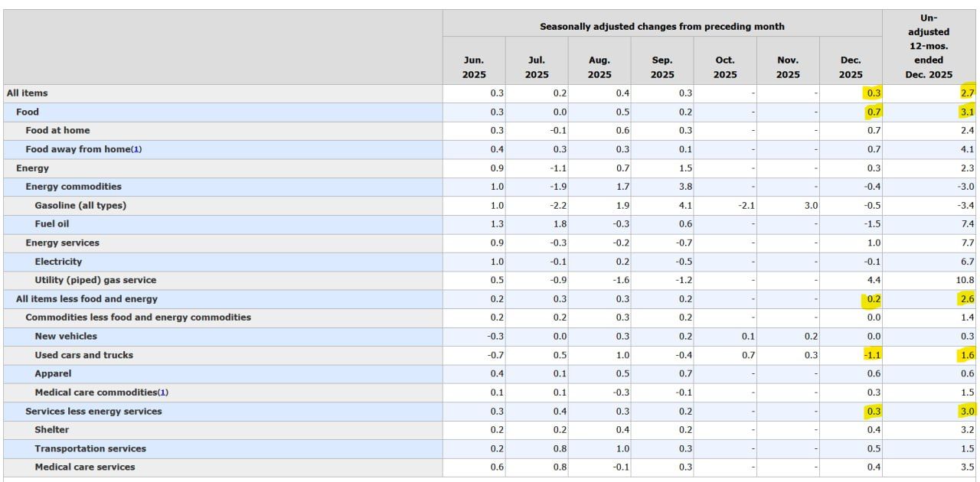This screenshot has height=482, width=980.
Task: Click the Unadjusted 12-mos. ended Dec. 2025 header
Action: coord(929,46)
